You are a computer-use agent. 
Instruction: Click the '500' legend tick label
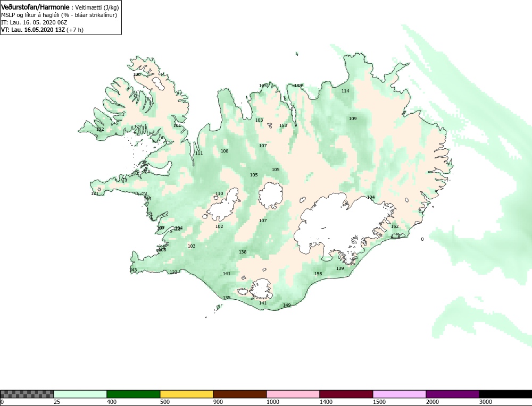(165, 402)
